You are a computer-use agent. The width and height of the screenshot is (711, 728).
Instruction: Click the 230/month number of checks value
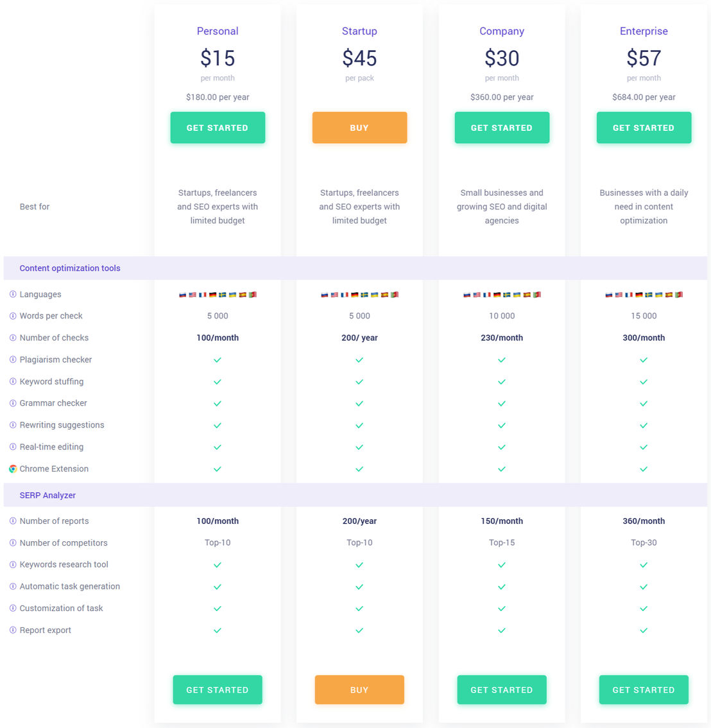(502, 338)
